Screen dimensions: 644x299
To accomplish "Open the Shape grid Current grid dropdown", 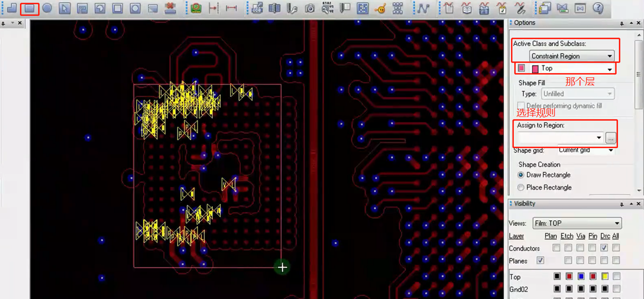I will tap(586, 150).
